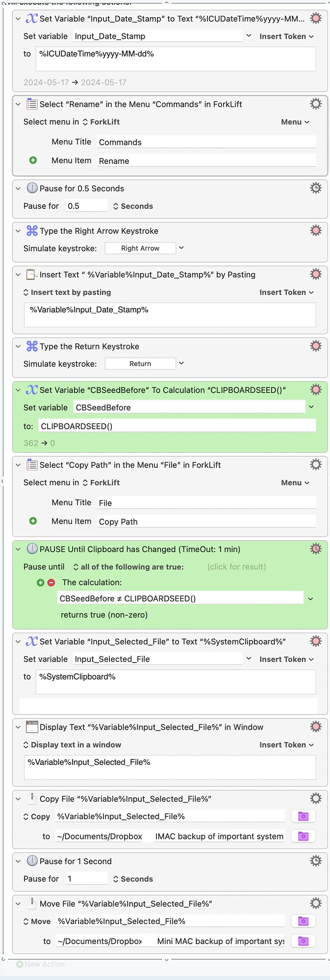The image size is (330, 980).
Task: Open gear menu for Set Variable Input_Selected_File action
Action: click(x=316, y=641)
